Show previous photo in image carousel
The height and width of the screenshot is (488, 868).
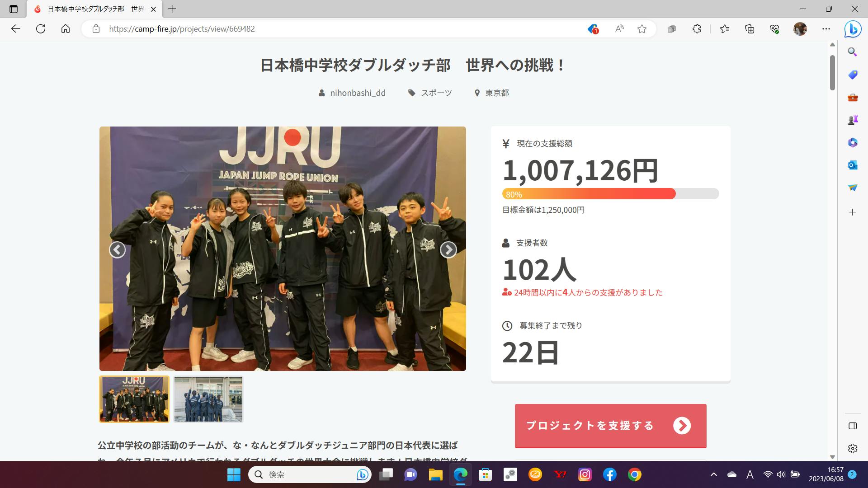[117, 249]
